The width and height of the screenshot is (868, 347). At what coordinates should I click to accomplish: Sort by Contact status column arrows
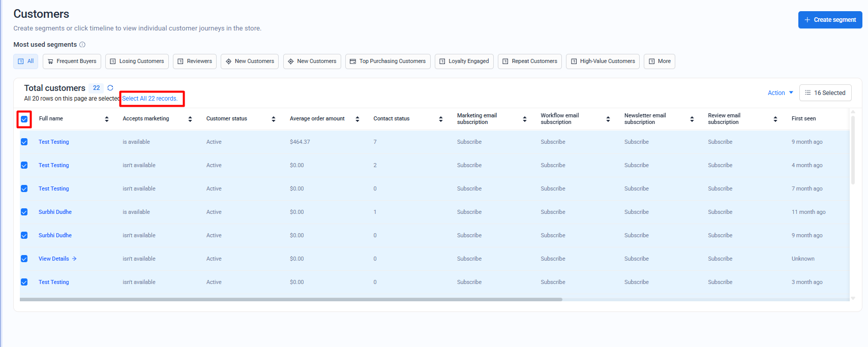coord(441,119)
